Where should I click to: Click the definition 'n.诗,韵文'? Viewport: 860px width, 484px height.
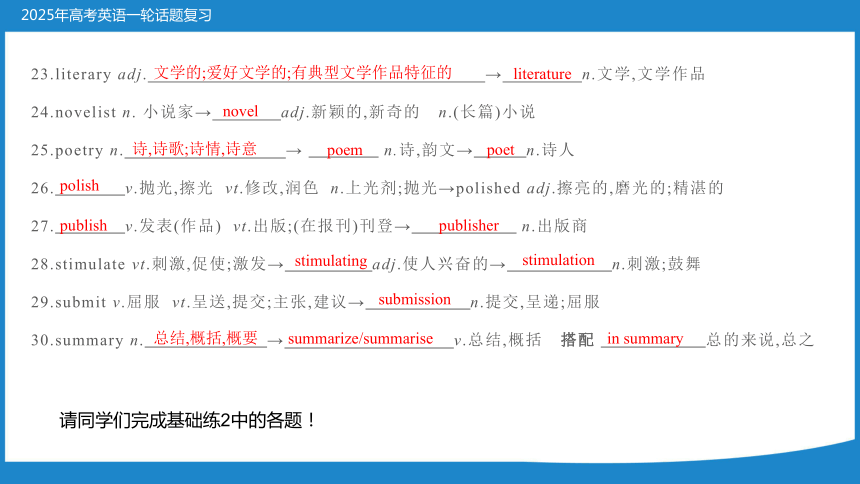[x=420, y=150]
